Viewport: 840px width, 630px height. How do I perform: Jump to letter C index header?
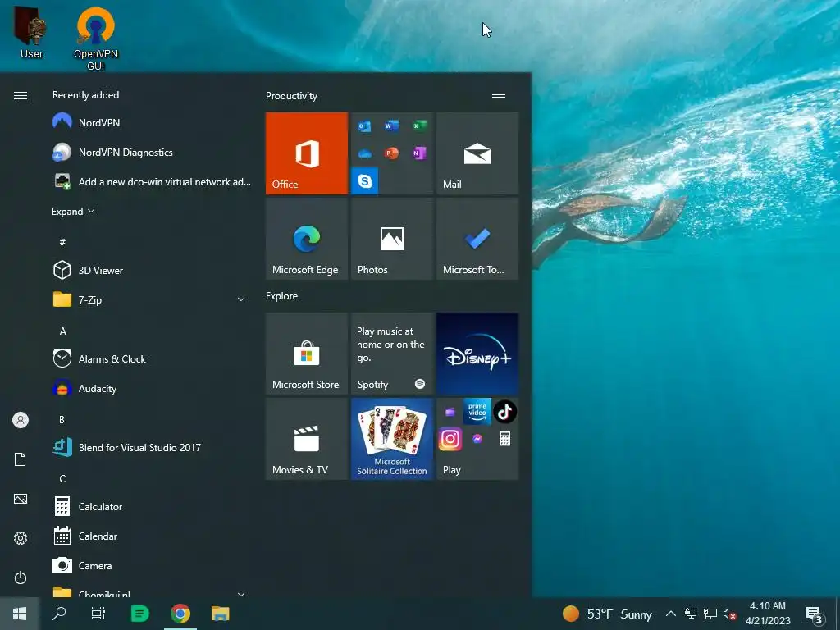pos(62,478)
